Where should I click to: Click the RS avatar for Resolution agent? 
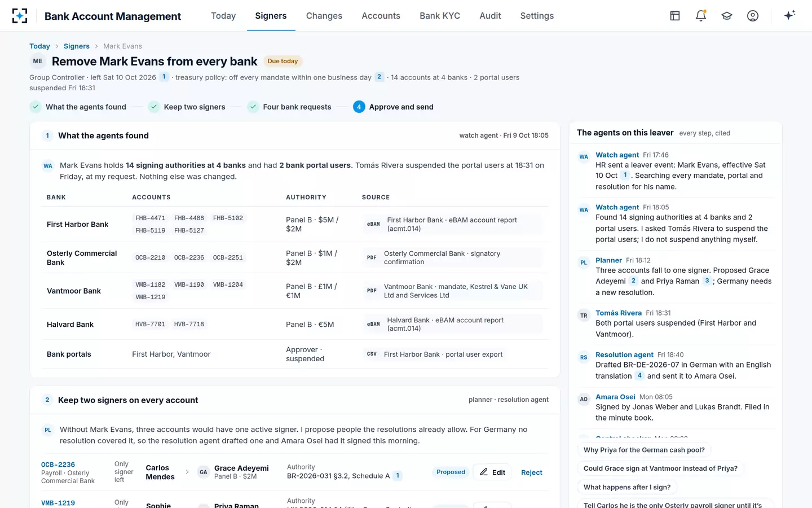[x=584, y=357]
